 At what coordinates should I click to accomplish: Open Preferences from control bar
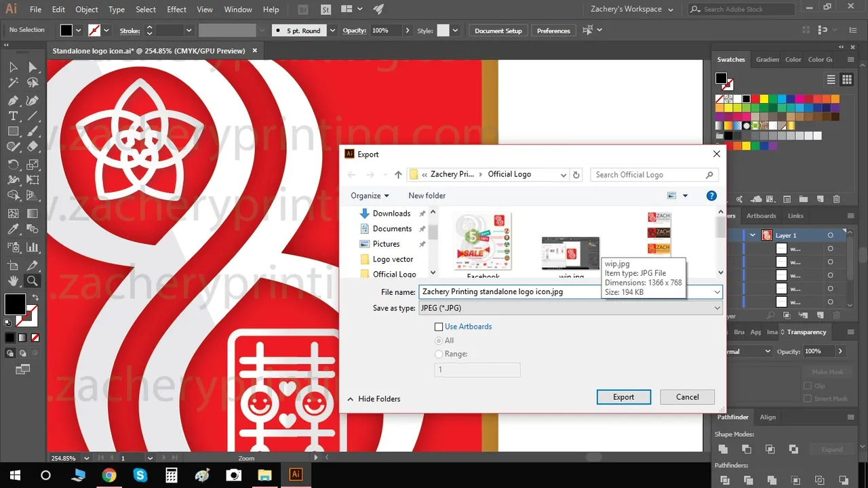[553, 30]
